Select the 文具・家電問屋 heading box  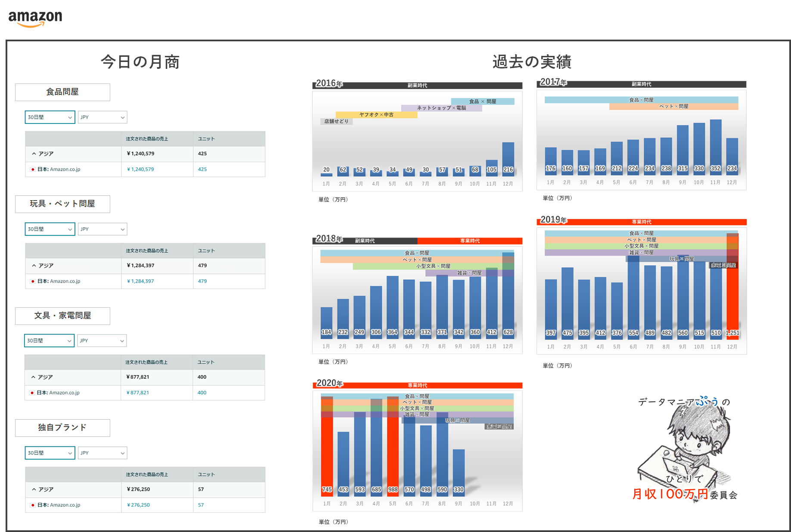tap(62, 316)
